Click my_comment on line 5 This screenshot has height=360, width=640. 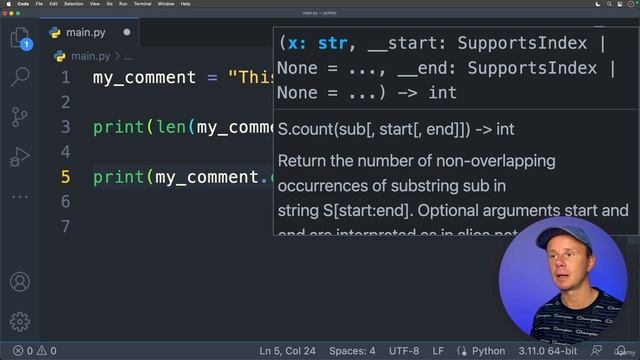[x=207, y=177]
